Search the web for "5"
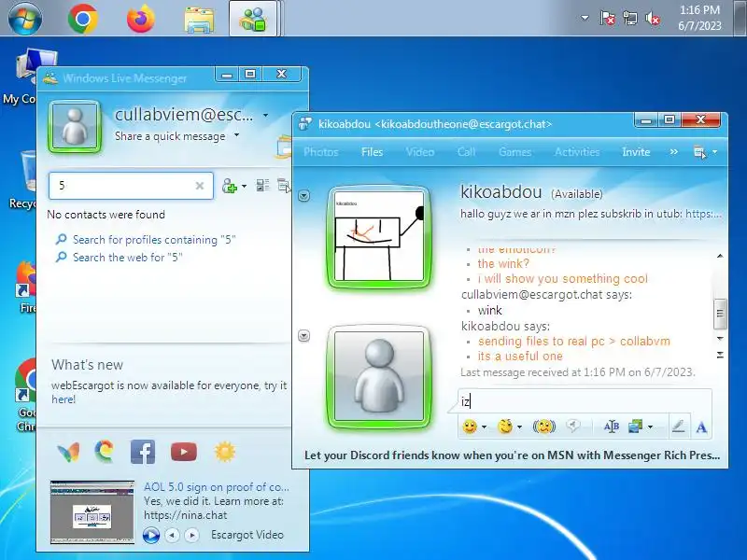The height and width of the screenshot is (560, 747). point(128,258)
